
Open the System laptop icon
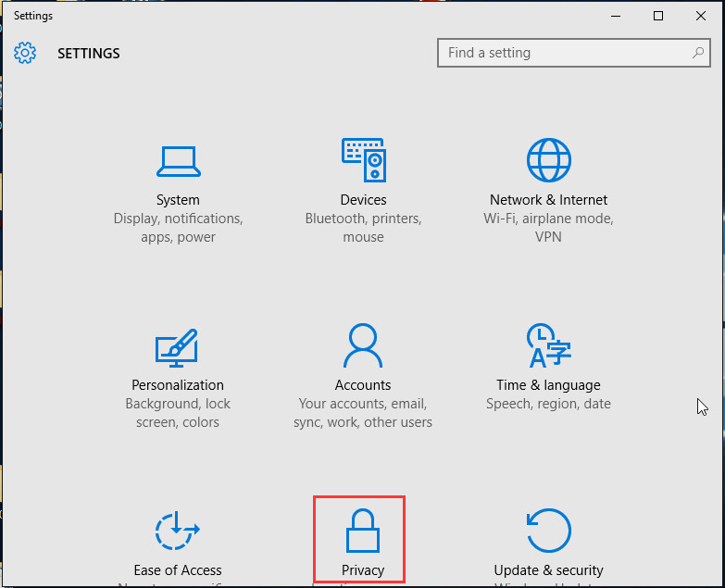coord(178,161)
